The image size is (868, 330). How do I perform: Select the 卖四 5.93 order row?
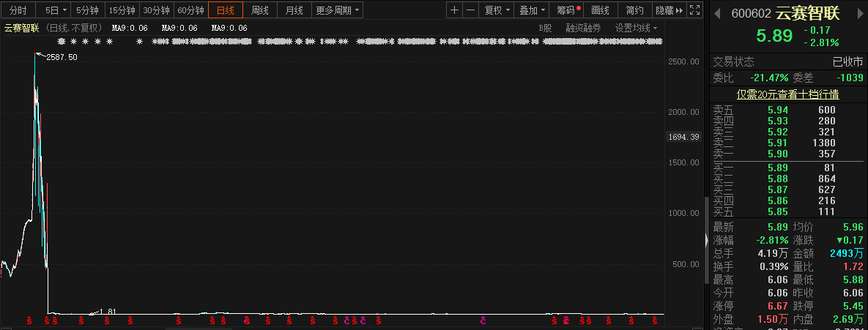point(787,121)
